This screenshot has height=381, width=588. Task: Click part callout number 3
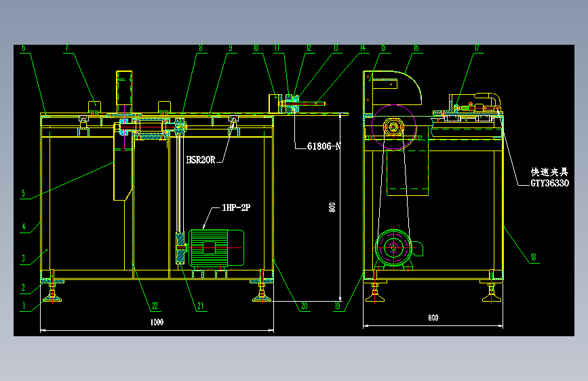coord(23,258)
